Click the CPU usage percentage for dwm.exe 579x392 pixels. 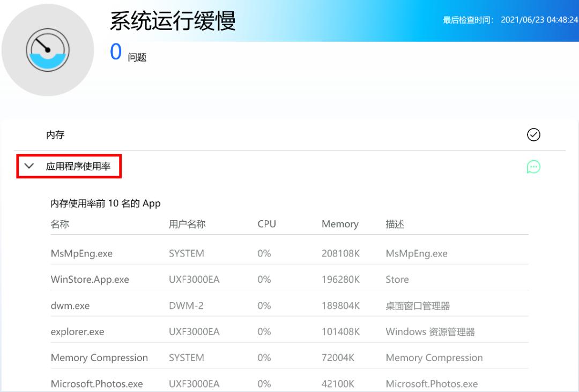[x=264, y=305]
